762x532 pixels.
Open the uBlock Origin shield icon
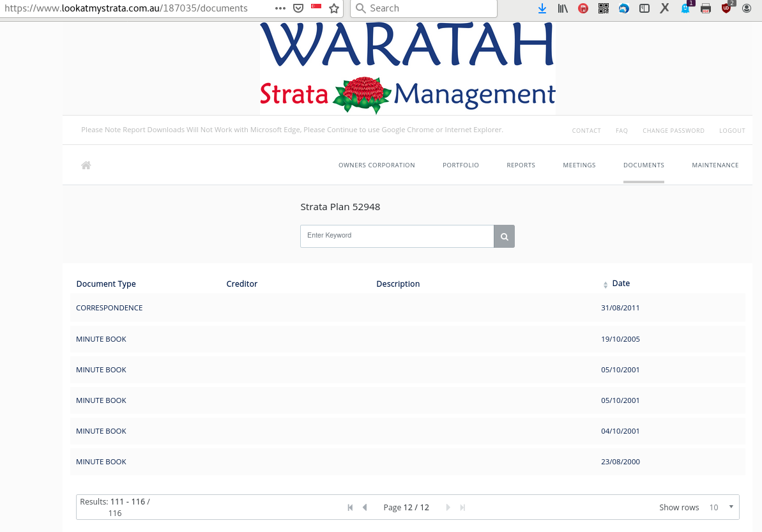tap(726, 7)
